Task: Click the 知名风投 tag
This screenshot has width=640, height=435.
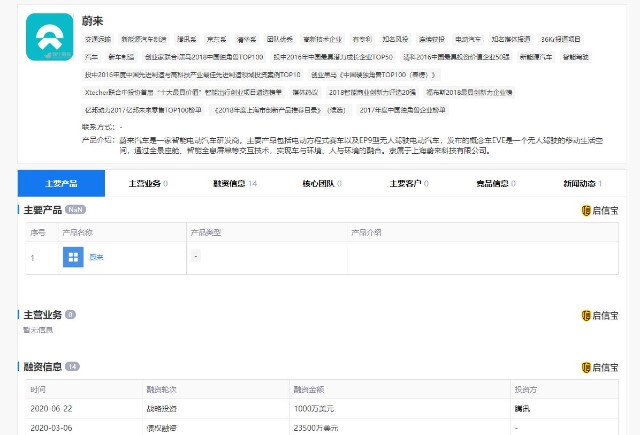Action: point(395,39)
